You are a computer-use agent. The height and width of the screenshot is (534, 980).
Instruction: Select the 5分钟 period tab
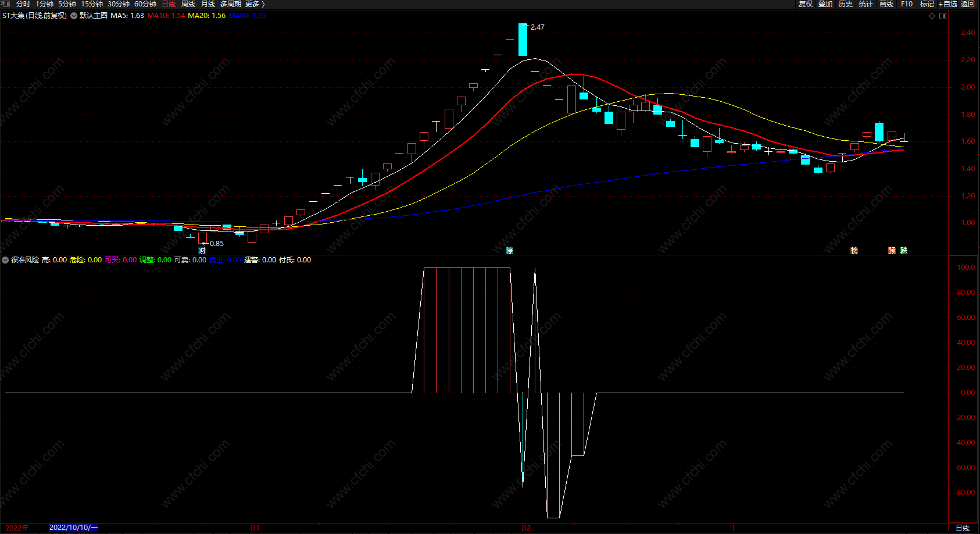(x=67, y=4)
